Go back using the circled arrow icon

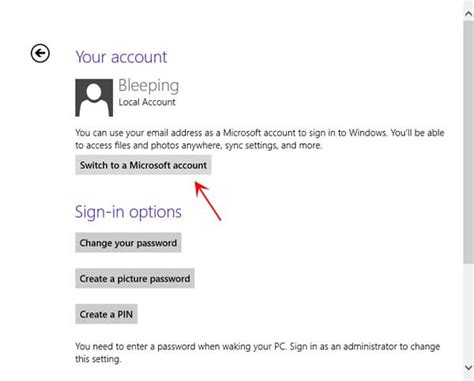[40, 53]
